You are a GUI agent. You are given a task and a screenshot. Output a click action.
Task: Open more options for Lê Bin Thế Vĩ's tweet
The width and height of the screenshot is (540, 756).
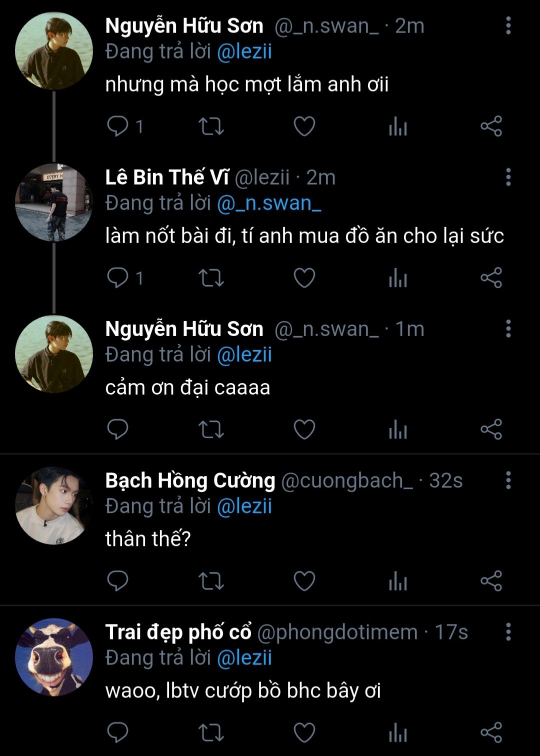508,177
